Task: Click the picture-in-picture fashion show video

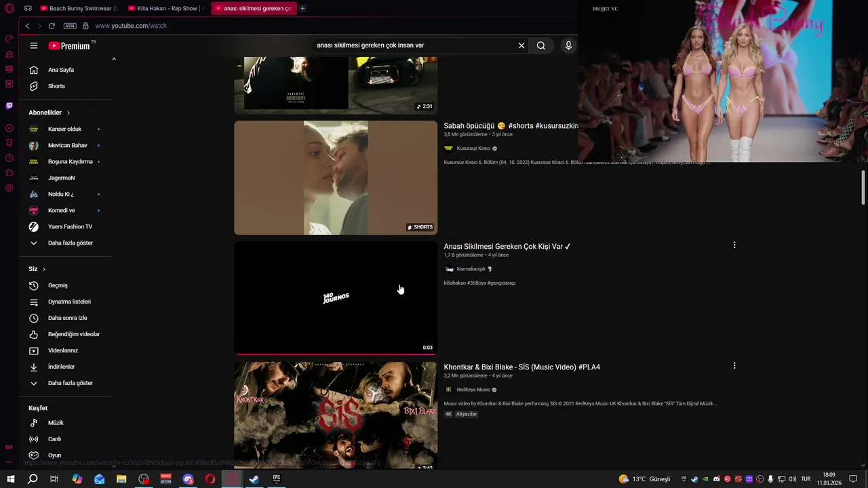Action: click(x=723, y=81)
